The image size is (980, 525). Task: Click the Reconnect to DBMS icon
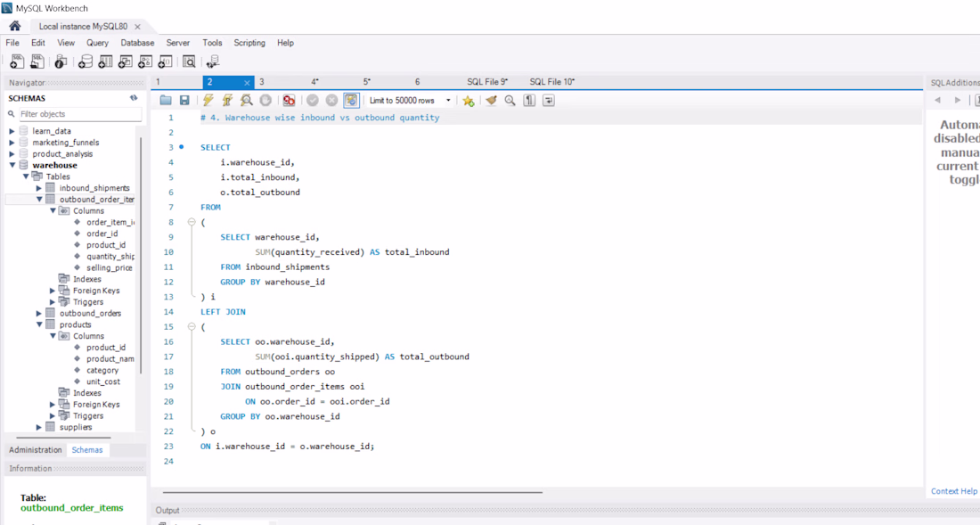[212, 62]
